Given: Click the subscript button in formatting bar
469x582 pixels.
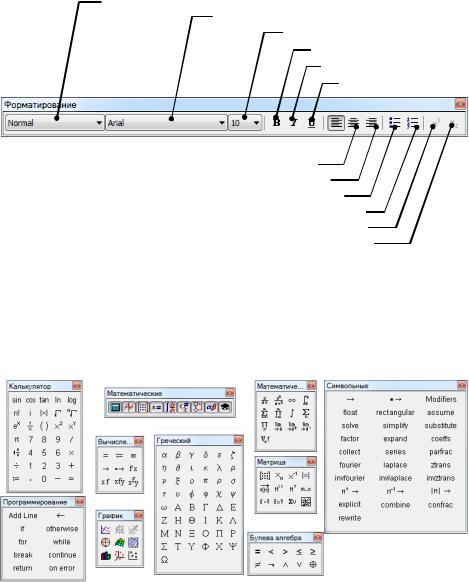Looking at the screenshot, I should coord(453,122).
